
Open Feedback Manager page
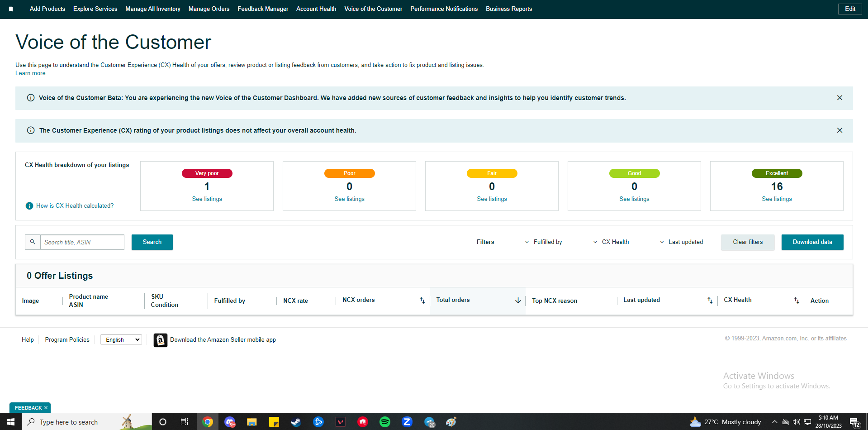point(263,9)
